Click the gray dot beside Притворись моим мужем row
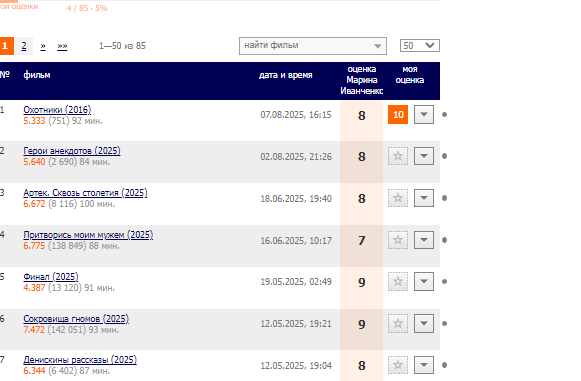 coord(445,240)
